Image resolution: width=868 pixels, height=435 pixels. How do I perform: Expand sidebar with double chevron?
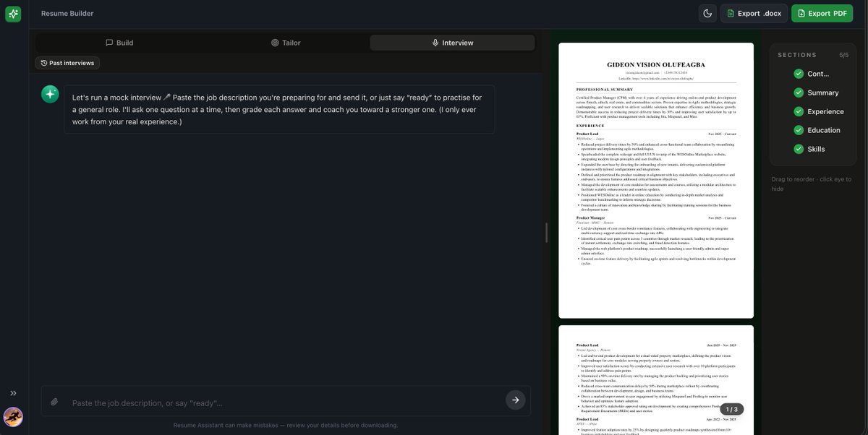(13, 393)
